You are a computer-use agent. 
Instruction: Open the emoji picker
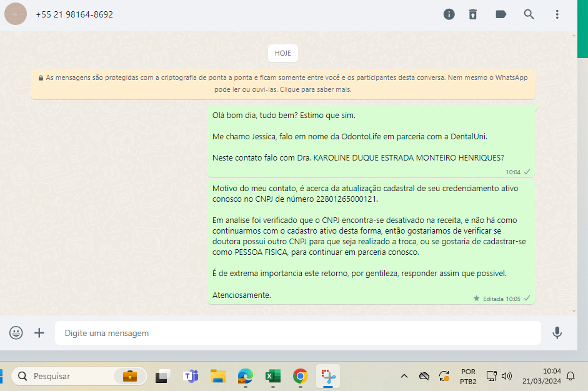pos(16,333)
